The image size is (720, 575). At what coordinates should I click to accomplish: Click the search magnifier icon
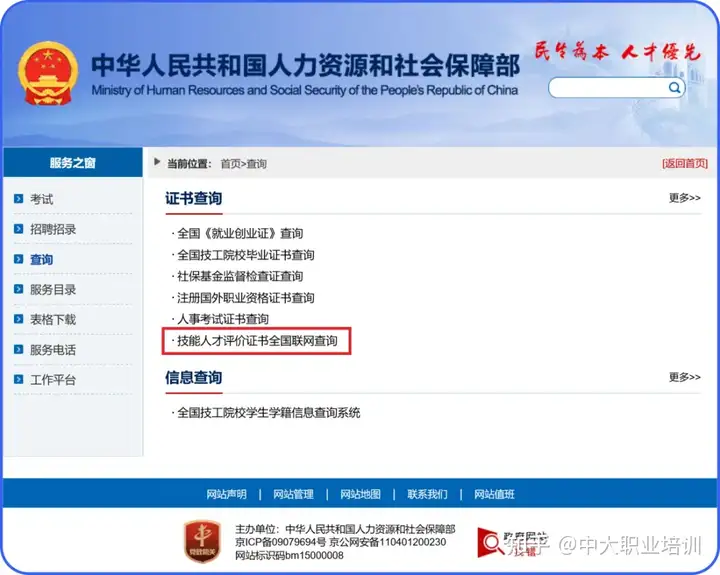point(674,87)
